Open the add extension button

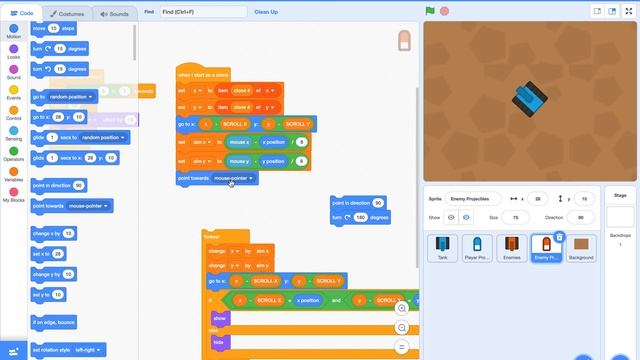tap(13, 351)
